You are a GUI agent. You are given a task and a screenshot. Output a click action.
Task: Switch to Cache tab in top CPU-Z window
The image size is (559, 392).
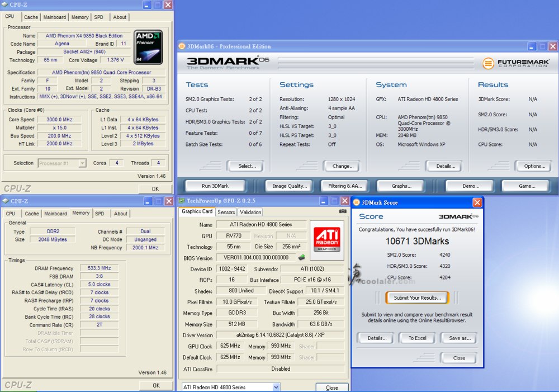coord(31,17)
